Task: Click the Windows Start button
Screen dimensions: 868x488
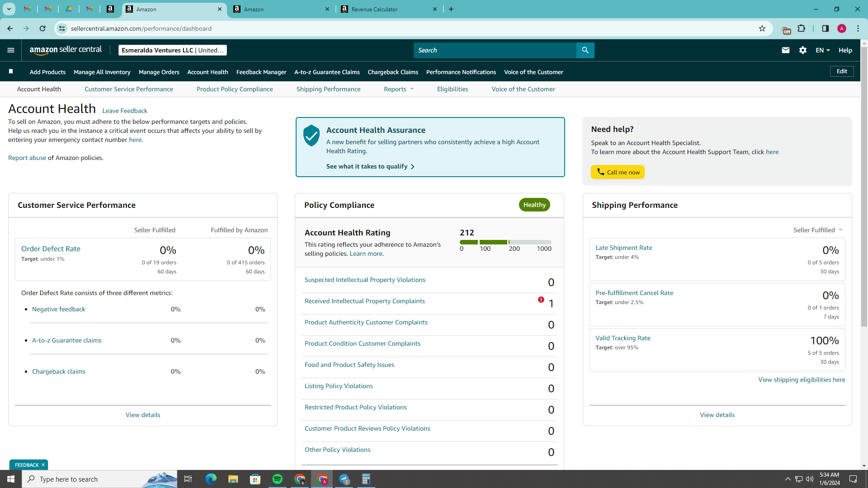Action: (x=11, y=479)
